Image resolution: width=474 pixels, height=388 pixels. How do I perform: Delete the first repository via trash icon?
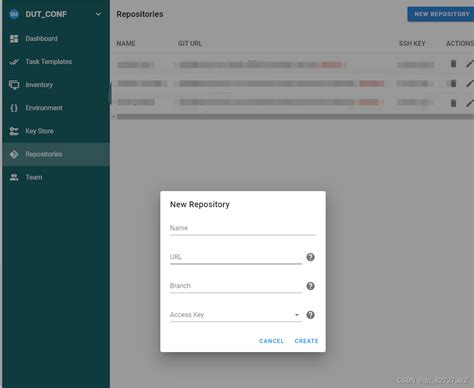453,63
